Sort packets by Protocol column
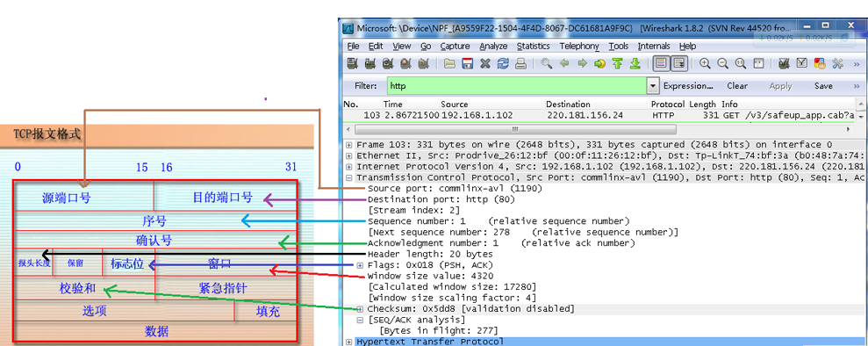868x346 pixels. coord(669,105)
